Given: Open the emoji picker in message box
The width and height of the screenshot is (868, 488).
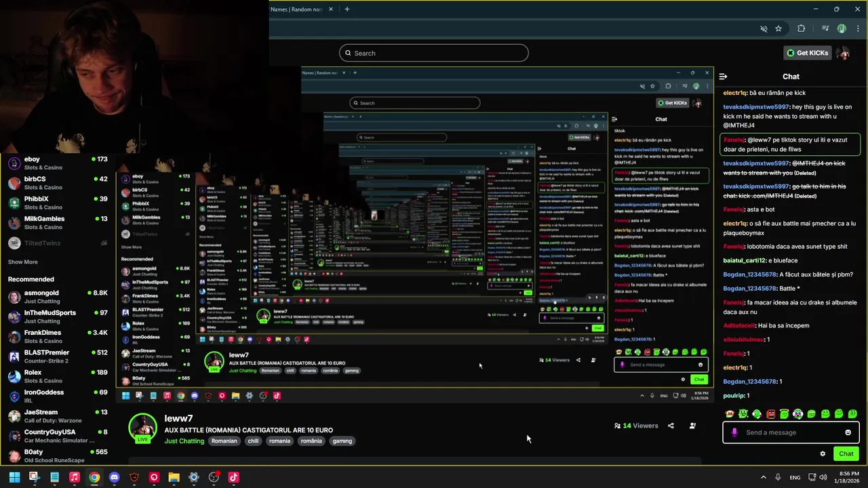Looking at the screenshot, I should 848,432.
